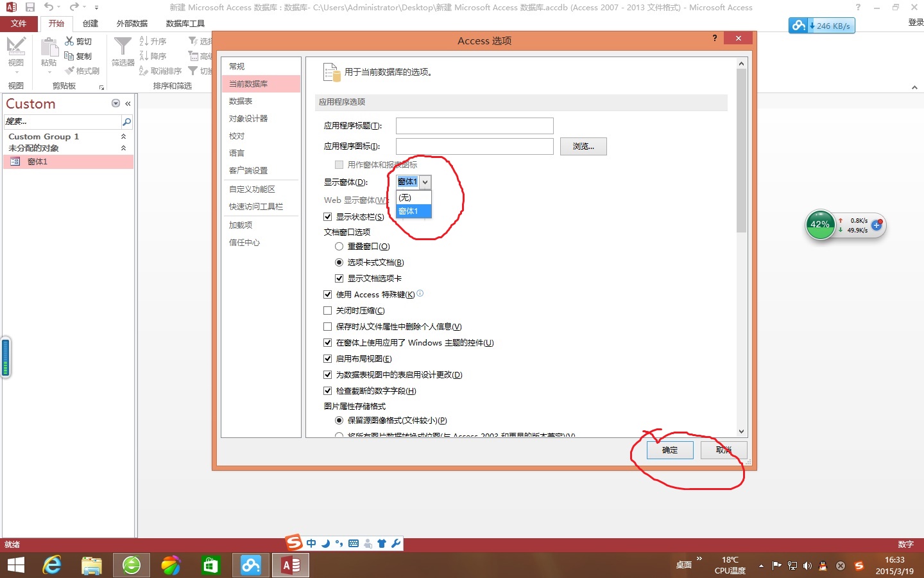This screenshot has width=924, height=578.
Task: Open Internet Explorer from the taskbar
Action: pos(52,565)
